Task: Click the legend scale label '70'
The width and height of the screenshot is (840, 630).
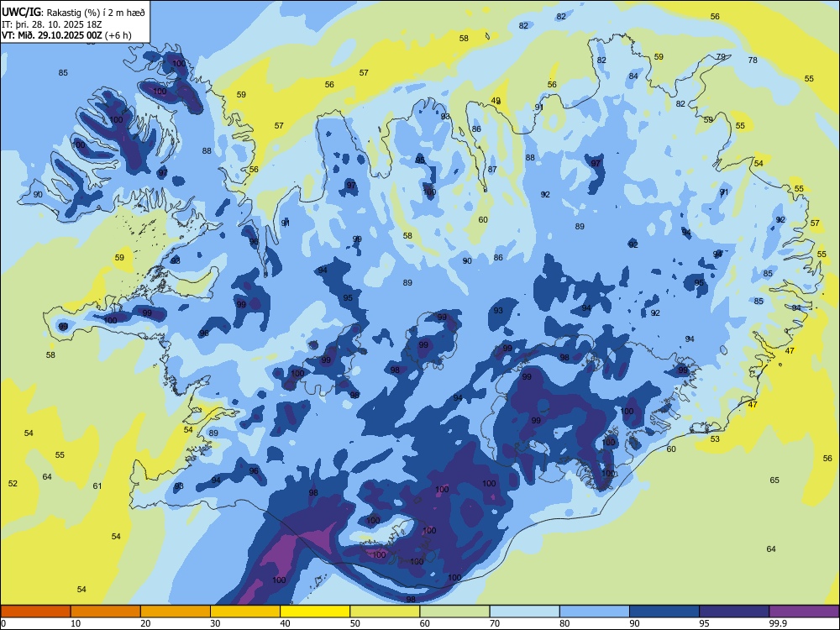Action: tap(495, 623)
